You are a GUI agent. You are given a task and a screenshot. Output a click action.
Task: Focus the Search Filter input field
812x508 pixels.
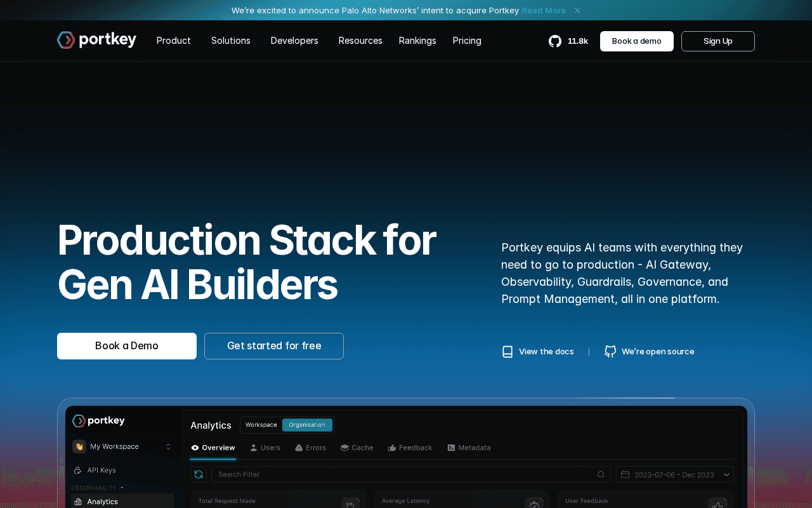click(x=411, y=474)
